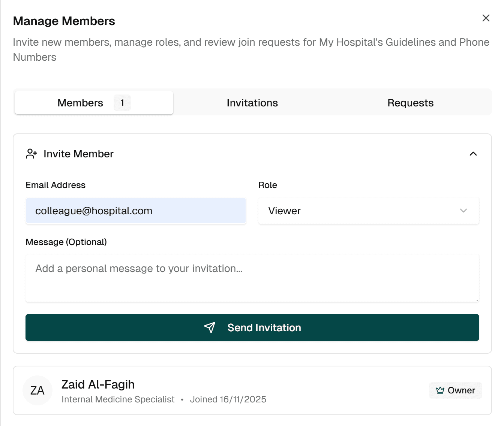Close the Manage Members dialog

coord(486,18)
